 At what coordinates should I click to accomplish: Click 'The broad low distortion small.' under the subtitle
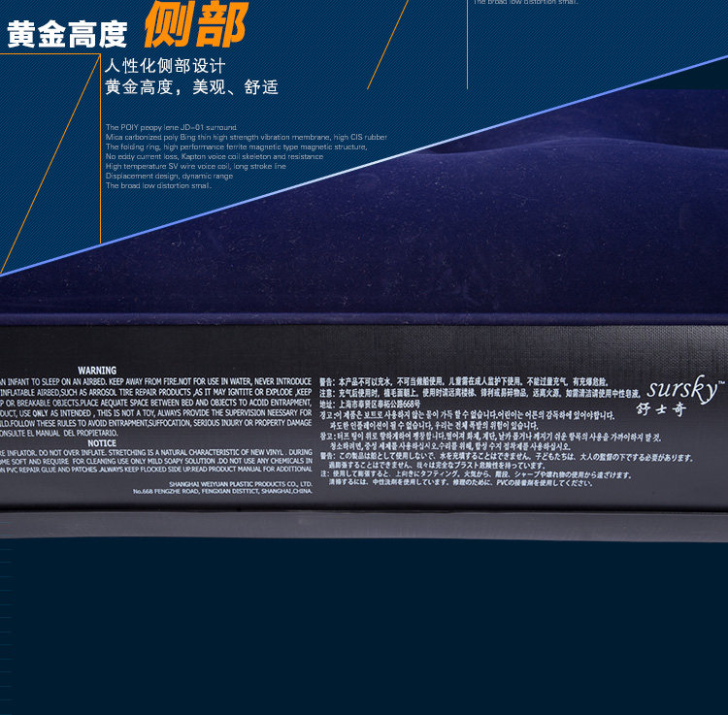click(x=158, y=185)
